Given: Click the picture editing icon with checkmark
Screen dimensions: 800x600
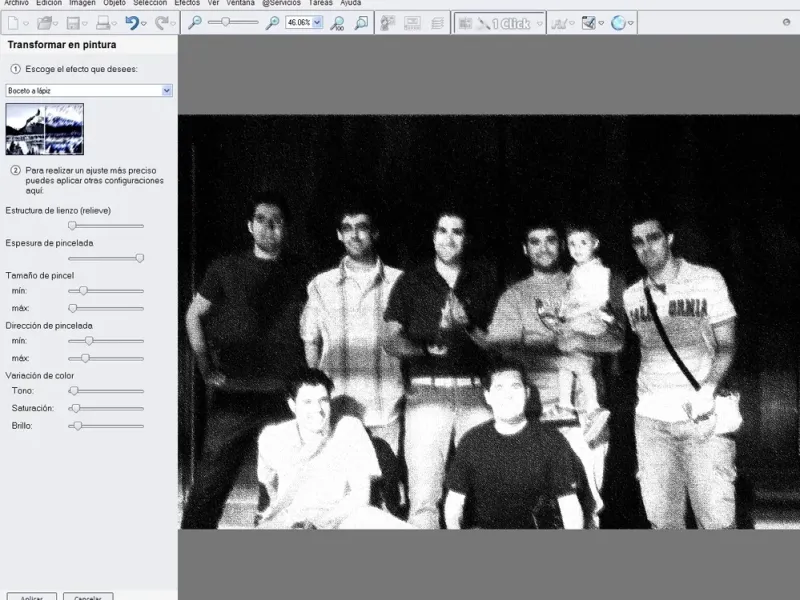Looking at the screenshot, I should coord(589,23).
